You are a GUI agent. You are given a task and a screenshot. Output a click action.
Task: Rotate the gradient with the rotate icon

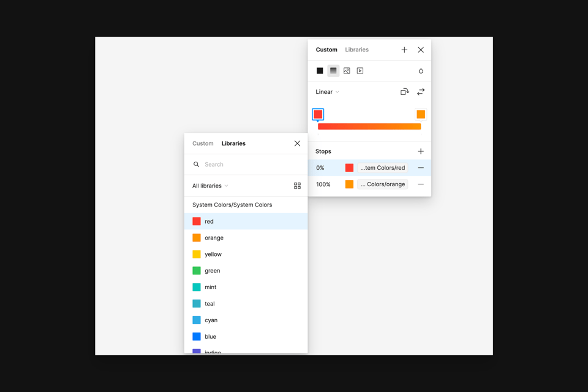[x=404, y=92]
